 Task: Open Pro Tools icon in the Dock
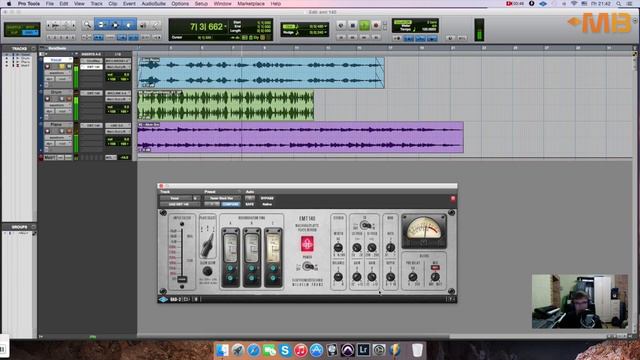(348, 350)
